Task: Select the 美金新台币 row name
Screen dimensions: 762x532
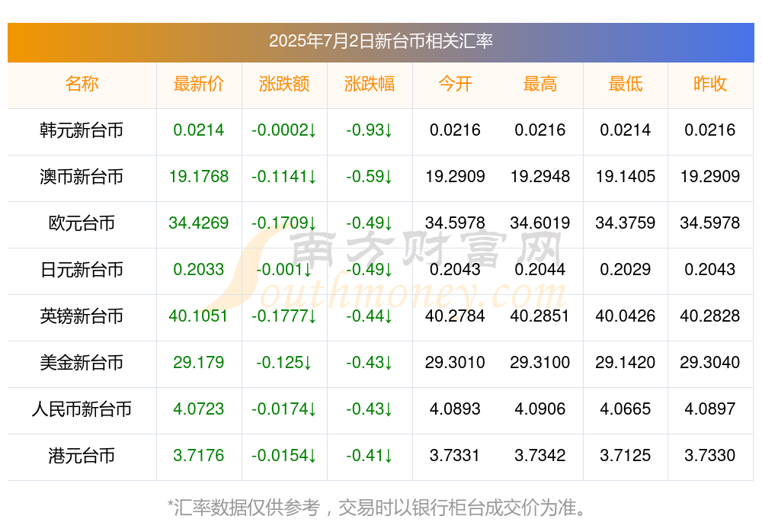Action: tap(82, 362)
